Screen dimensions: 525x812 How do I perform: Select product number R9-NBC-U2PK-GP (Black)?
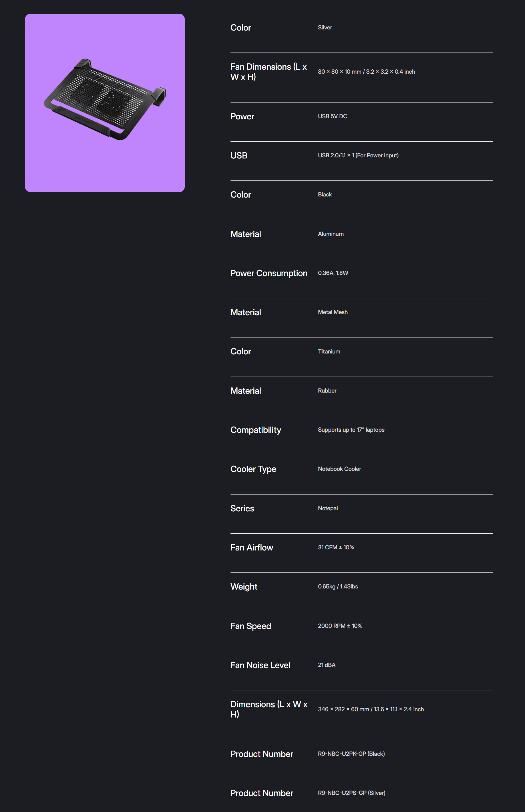(x=351, y=754)
